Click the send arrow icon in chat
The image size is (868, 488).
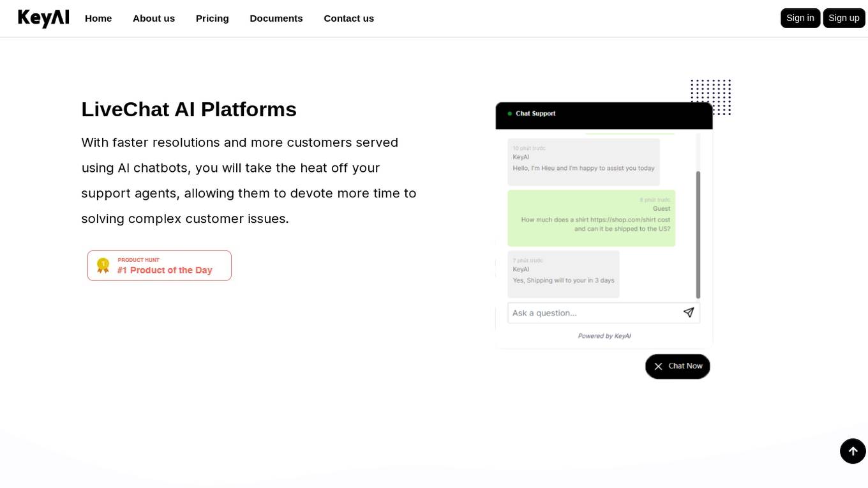coord(689,312)
